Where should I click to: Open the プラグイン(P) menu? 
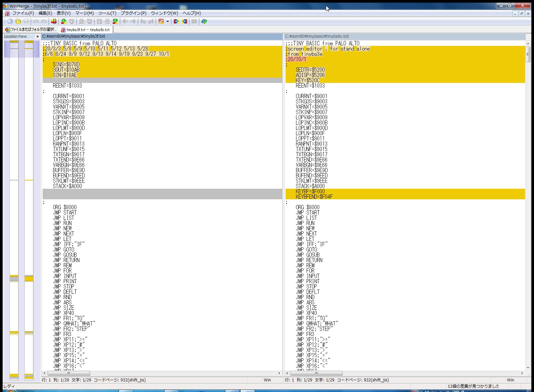(x=133, y=13)
